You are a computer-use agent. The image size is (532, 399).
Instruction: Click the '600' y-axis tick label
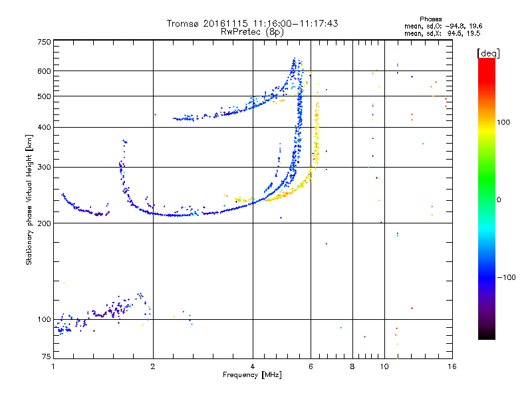tap(45, 71)
